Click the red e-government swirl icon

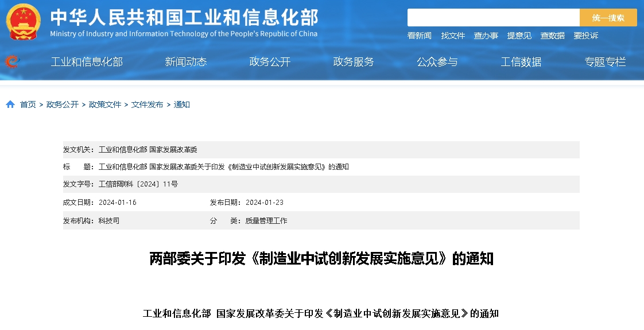click(x=12, y=62)
